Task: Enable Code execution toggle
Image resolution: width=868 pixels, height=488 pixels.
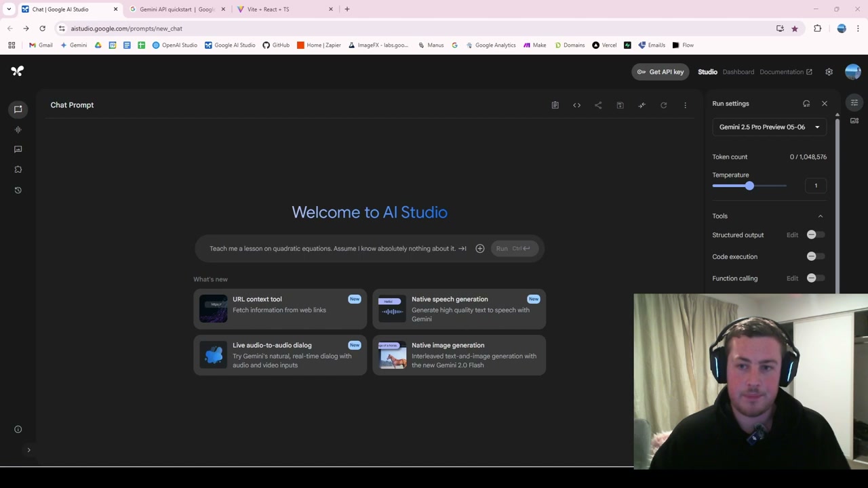Action: tap(815, 257)
